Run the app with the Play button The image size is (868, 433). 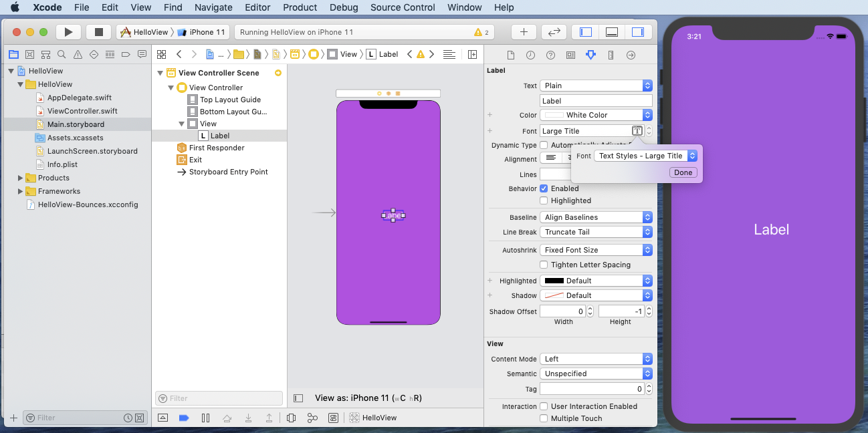(68, 32)
